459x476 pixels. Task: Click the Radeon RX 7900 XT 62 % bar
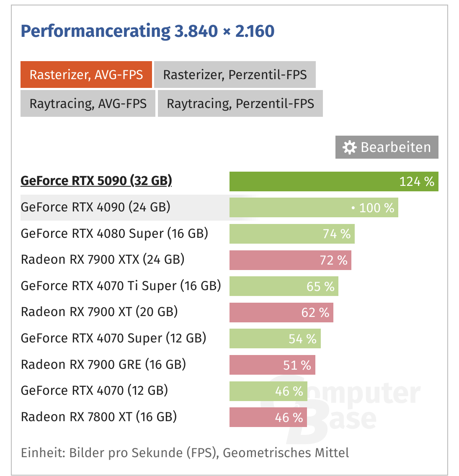pos(281,312)
